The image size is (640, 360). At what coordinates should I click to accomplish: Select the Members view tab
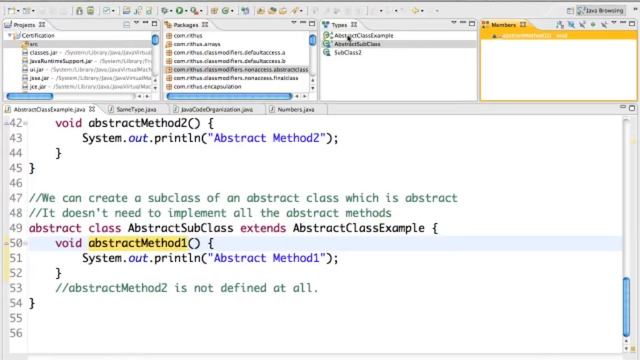coord(504,25)
